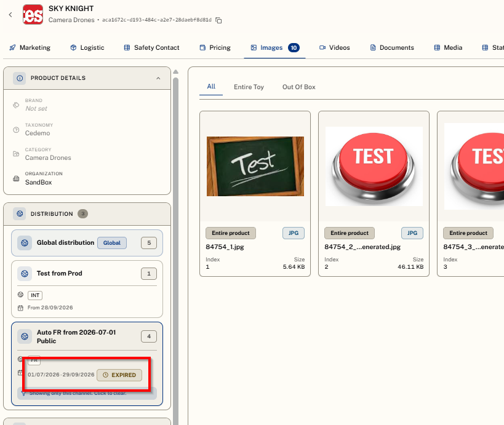Click the JPG badge on 84754_1.jpg

coord(294,233)
